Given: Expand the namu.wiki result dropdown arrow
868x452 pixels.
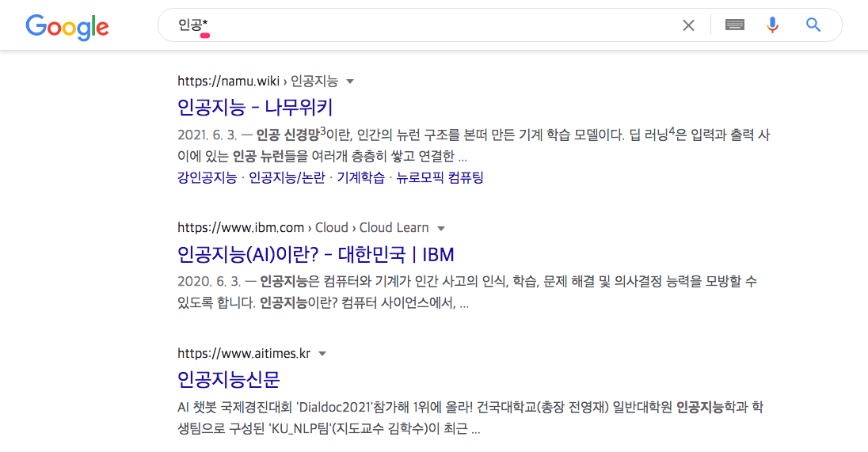Looking at the screenshot, I should (350, 82).
